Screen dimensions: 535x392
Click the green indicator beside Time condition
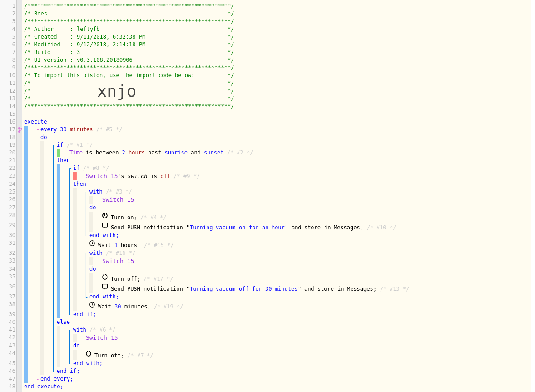[59, 153]
